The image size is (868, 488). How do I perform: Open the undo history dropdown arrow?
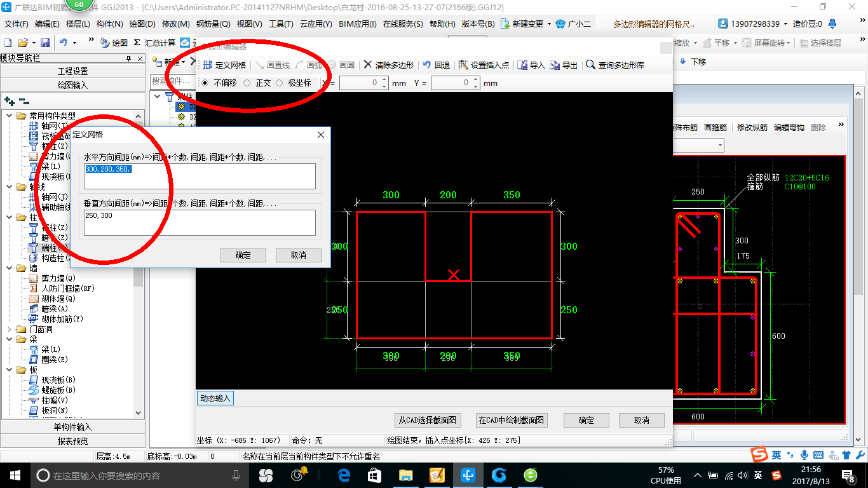(74, 43)
